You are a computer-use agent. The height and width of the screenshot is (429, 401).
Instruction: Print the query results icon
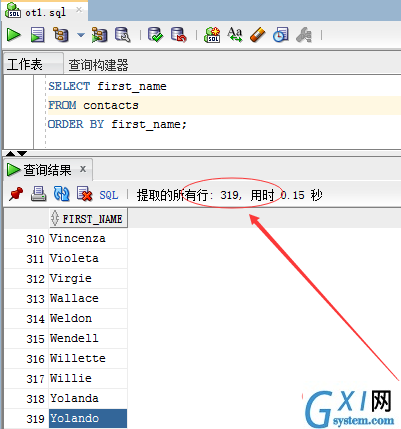[x=39, y=194]
